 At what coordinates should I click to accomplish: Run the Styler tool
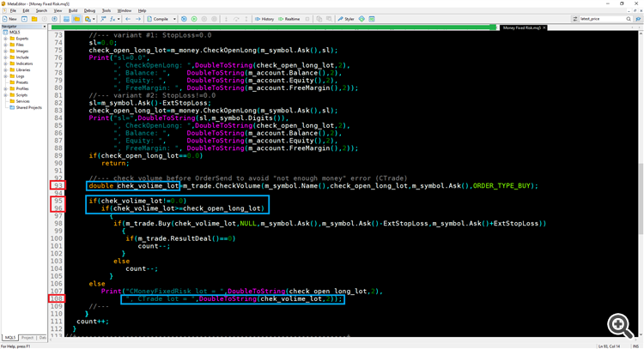click(x=346, y=18)
